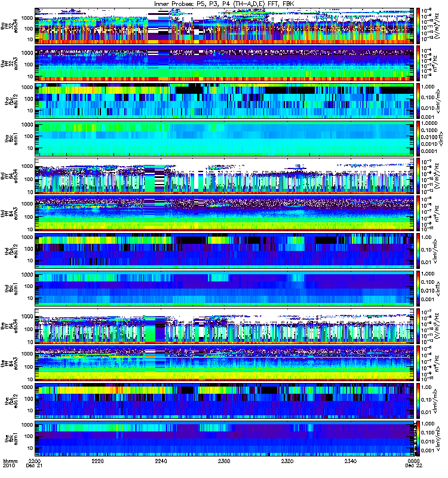Screen dimensions: 448x478
Task: Click the 1.000 color scale value of tha fbk edc12
Action: point(428,87)
